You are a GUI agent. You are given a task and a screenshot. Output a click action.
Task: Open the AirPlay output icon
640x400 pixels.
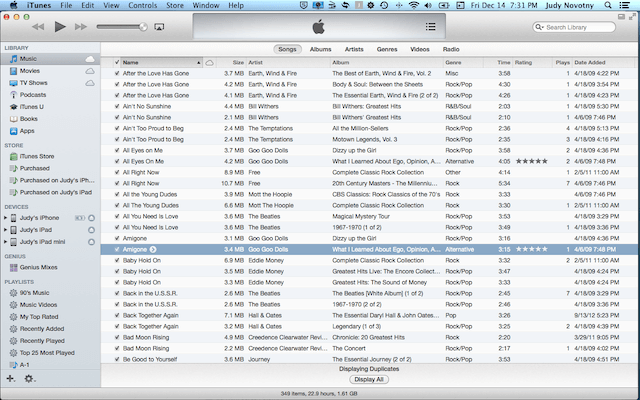click(159, 27)
